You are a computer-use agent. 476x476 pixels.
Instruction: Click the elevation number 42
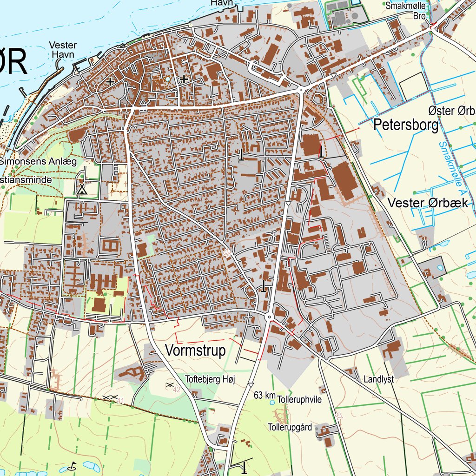point(177,389)
